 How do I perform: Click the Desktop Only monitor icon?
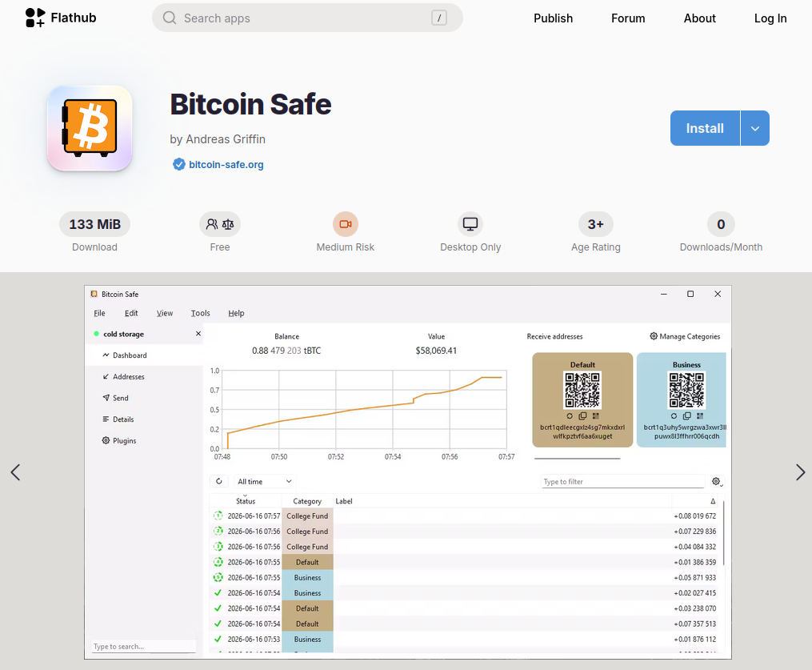470,224
